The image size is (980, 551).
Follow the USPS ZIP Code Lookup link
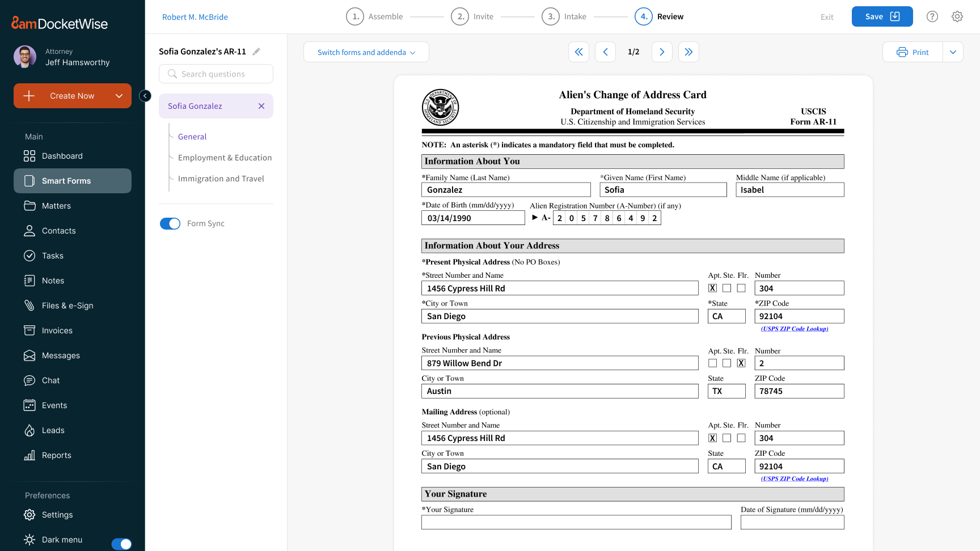pos(793,329)
